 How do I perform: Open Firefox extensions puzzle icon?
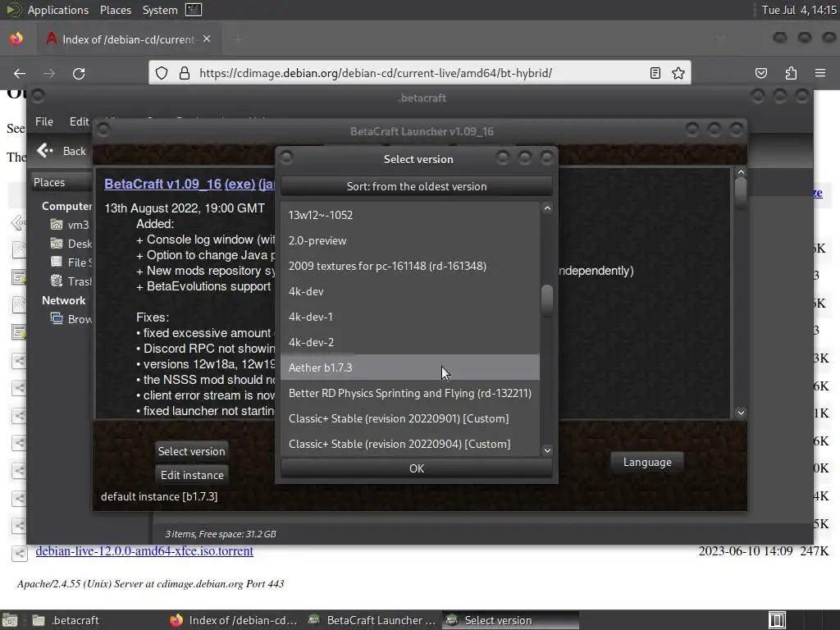pyautogui.click(x=791, y=73)
